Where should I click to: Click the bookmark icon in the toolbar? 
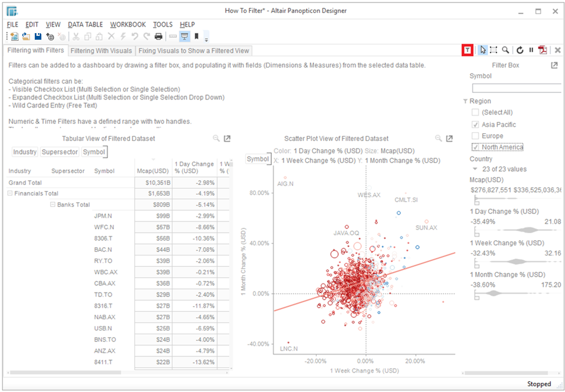pos(196,36)
